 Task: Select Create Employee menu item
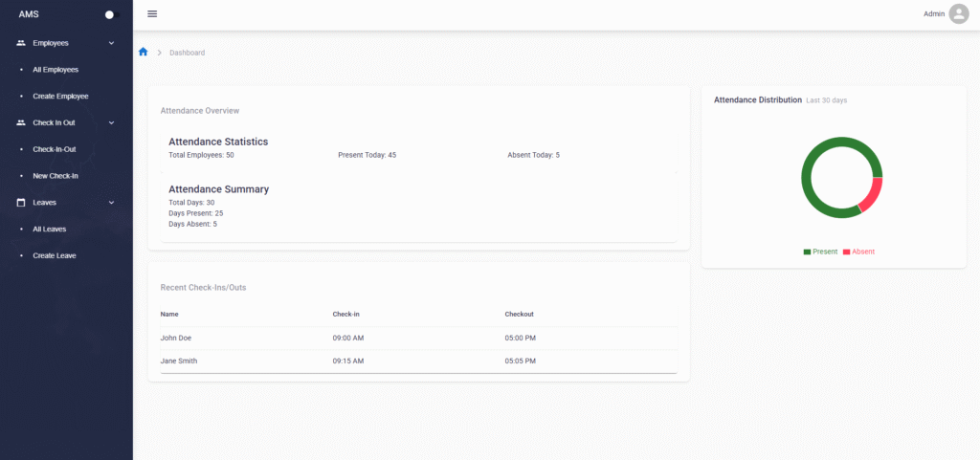[x=60, y=96]
